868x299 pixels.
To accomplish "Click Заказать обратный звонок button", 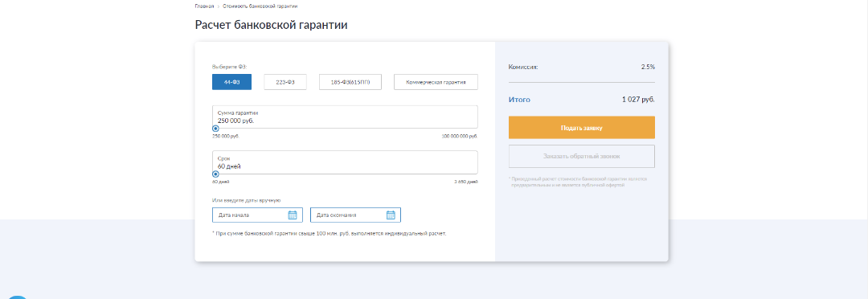I will (582, 156).
